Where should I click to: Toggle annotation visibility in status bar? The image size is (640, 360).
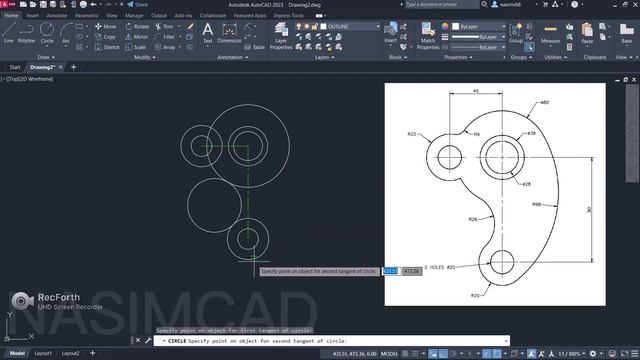(x=531, y=353)
